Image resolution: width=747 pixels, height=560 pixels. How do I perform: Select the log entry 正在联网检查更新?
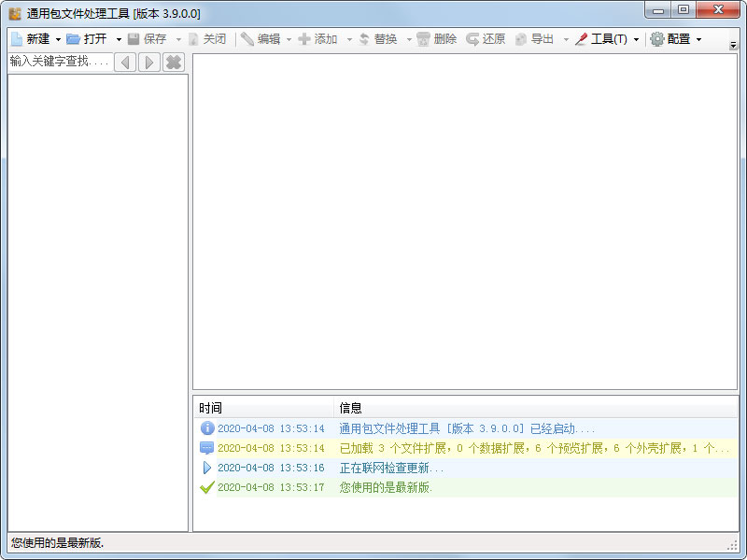pyautogui.click(x=391, y=468)
